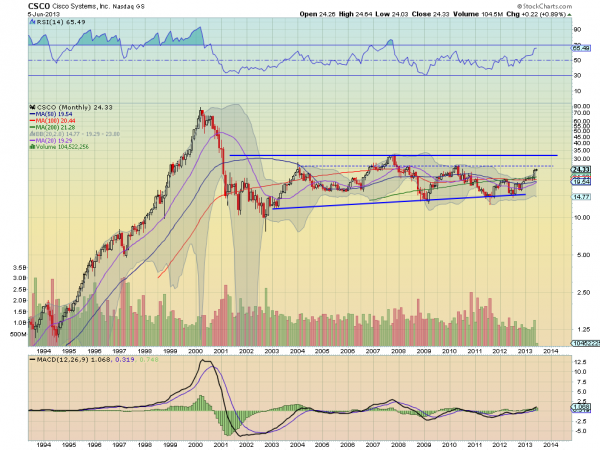Click the 2.50 price axis label
This screenshot has height=450, width=600.
tap(583, 292)
